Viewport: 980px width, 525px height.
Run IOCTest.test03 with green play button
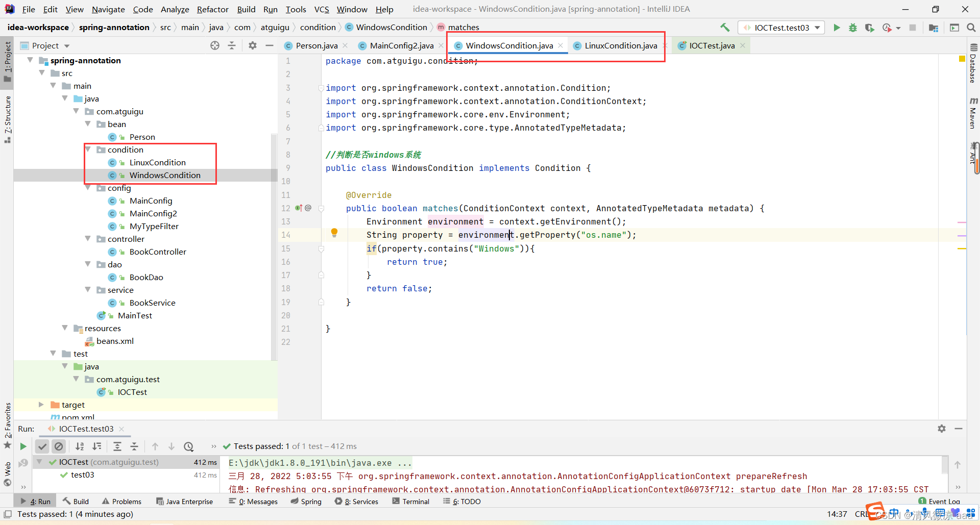837,28
